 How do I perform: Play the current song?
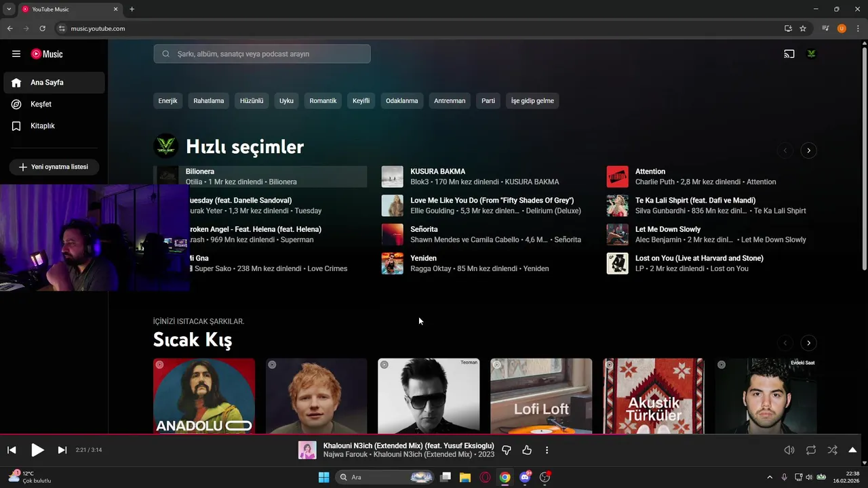pyautogui.click(x=37, y=450)
